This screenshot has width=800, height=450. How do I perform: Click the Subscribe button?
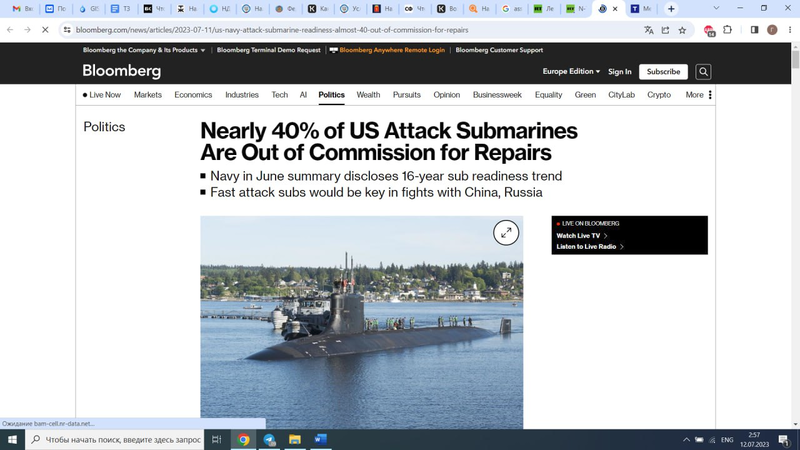663,72
